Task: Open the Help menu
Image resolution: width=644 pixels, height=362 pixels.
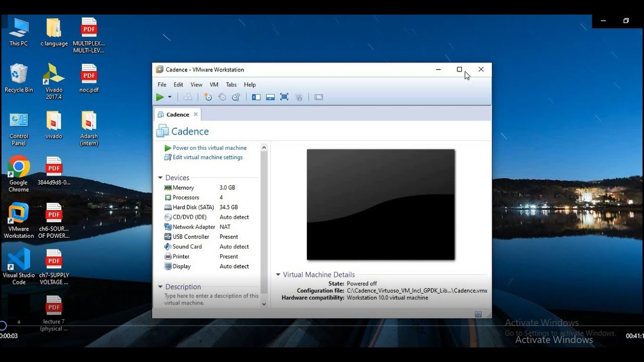Action: tap(250, 84)
